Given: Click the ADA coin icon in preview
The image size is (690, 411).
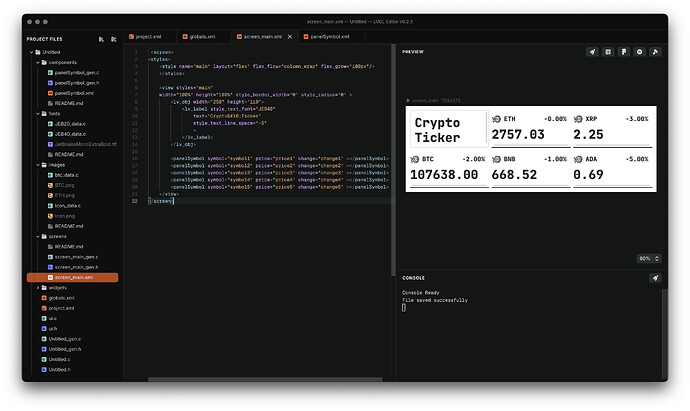Looking at the screenshot, I should [578, 159].
